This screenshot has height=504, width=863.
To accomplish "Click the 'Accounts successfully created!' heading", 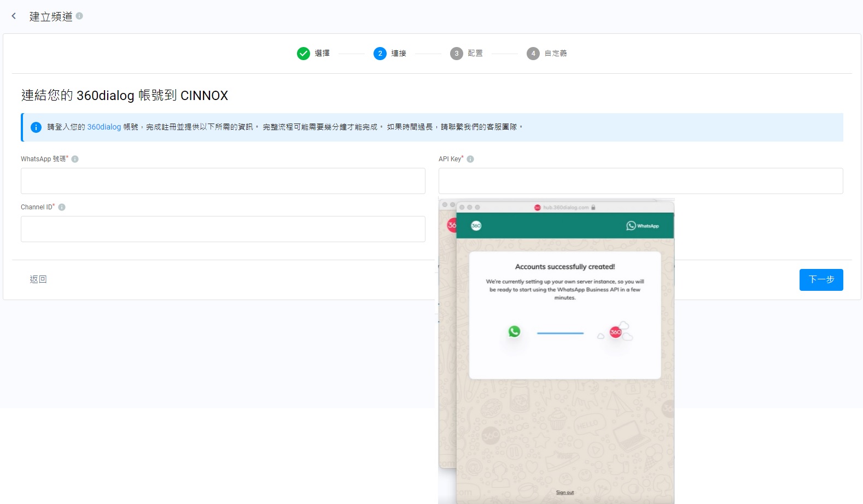I will click(565, 267).
